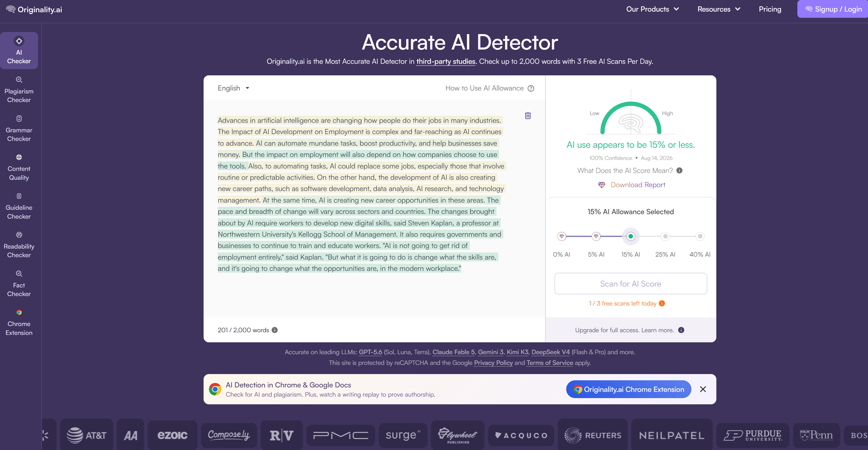Viewport: 868px width, 450px height.
Task: Click the surge logo in the carousel
Action: 403,435
